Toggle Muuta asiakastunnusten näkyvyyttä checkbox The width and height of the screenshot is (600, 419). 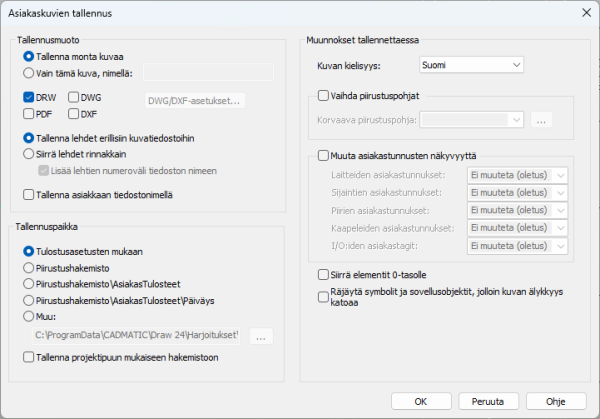coord(322,155)
